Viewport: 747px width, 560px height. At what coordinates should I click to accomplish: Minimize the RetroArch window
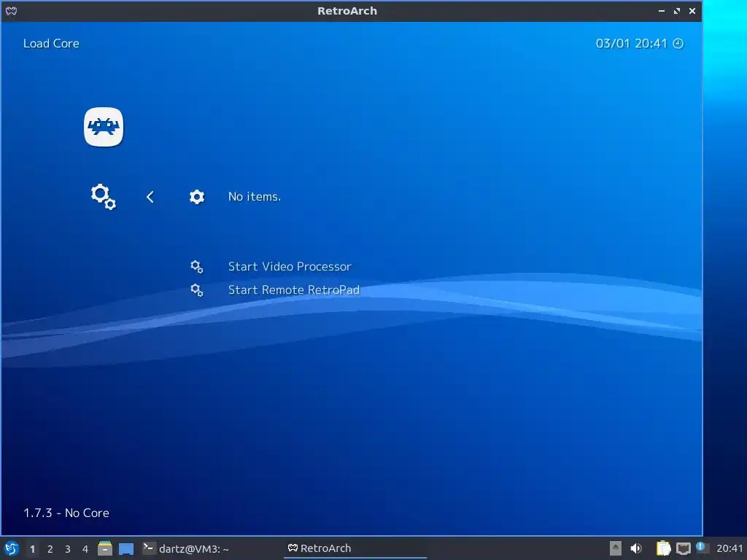(661, 11)
